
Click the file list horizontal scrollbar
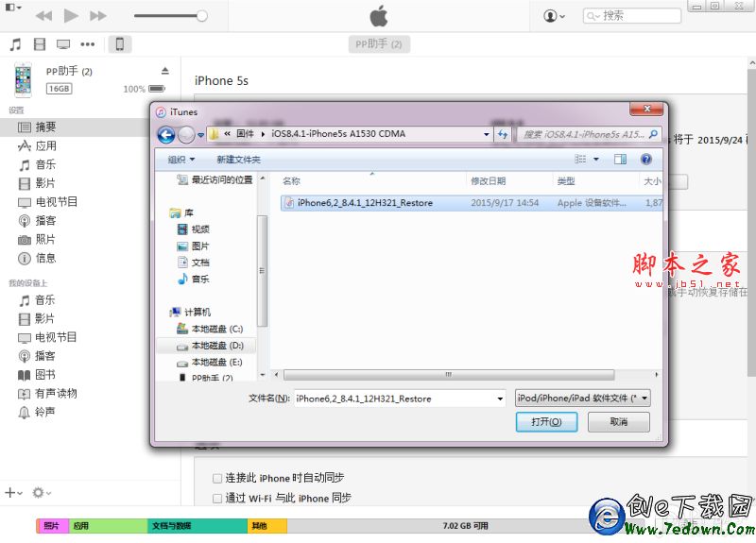tap(448, 374)
